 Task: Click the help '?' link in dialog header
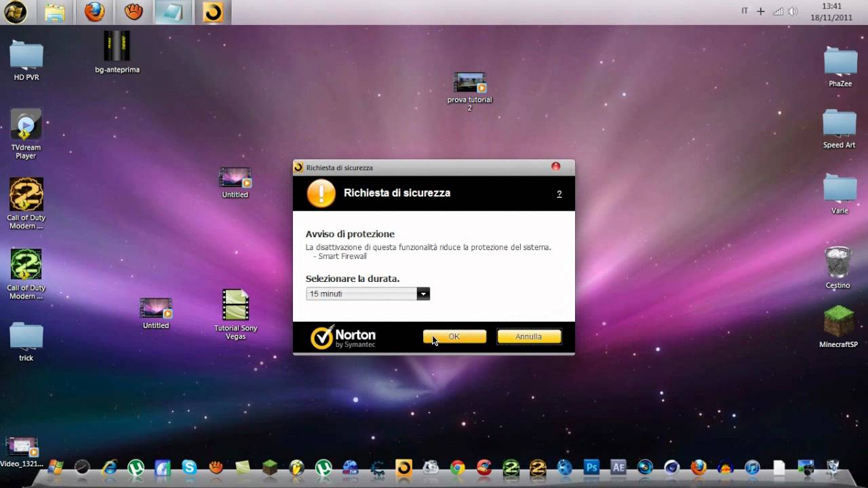(x=559, y=194)
